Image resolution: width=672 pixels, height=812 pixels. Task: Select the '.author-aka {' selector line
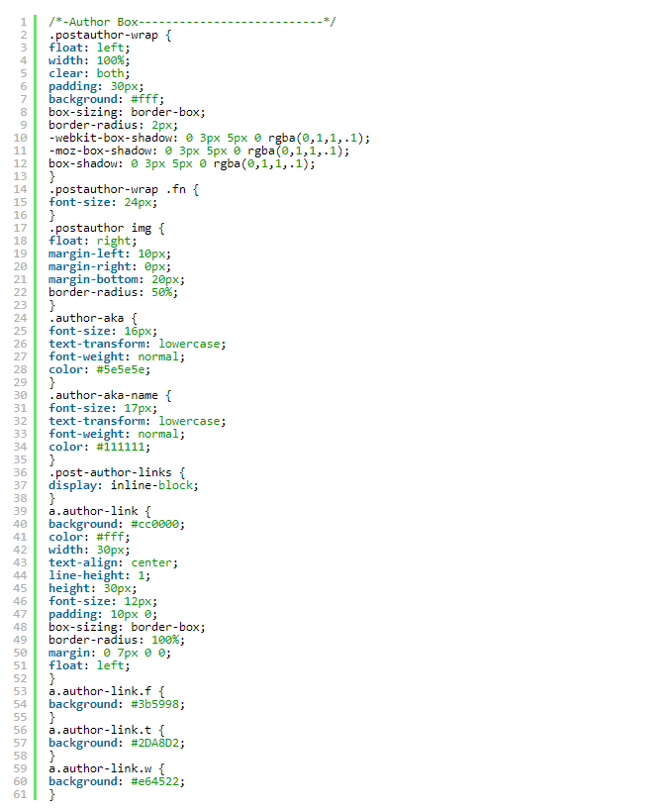click(x=93, y=318)
